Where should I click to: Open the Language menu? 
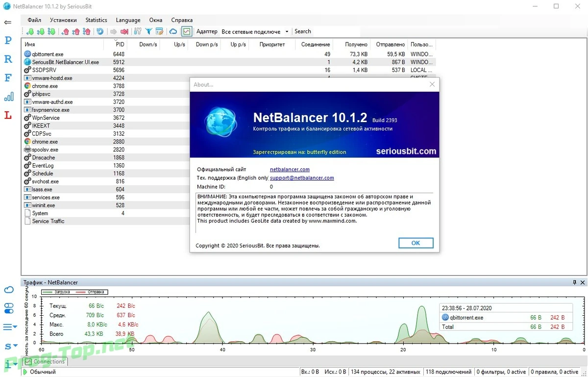tap(128, 20)
